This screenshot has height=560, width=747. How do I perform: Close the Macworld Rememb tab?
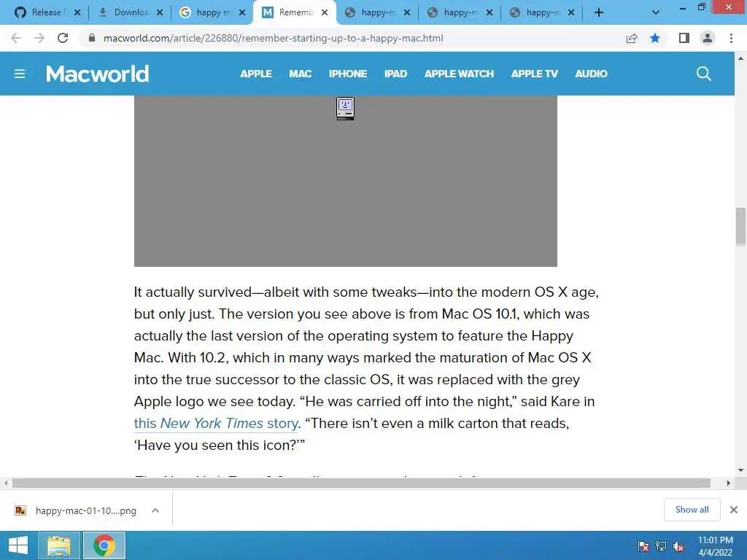[x=325, y=13]
